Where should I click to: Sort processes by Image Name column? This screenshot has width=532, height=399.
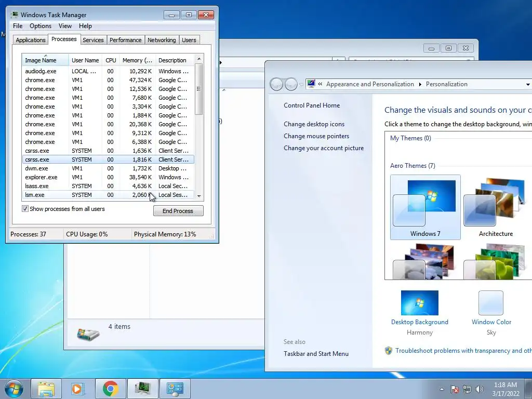pyautogui.click(x=46, y=60)
